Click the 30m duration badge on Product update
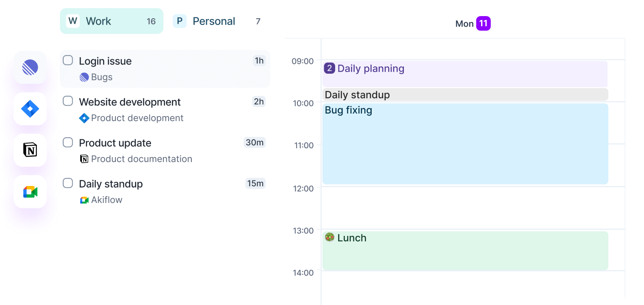 pos(255,142)
